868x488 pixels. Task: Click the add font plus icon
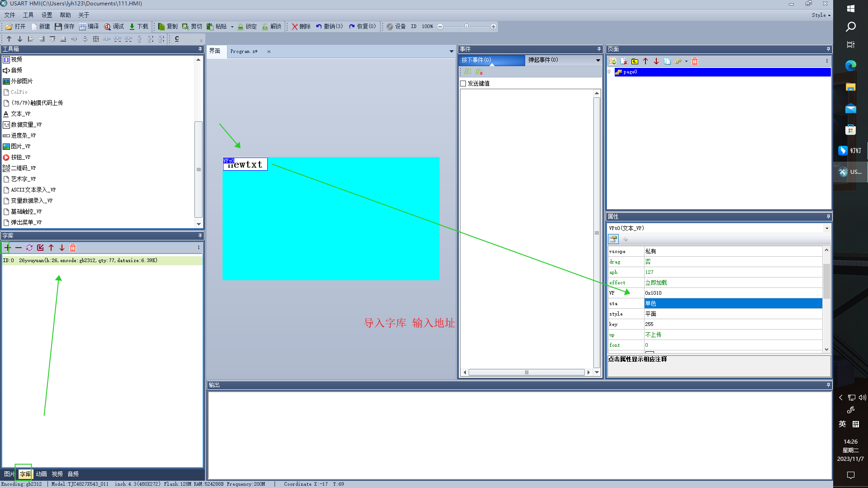(8, 248)
